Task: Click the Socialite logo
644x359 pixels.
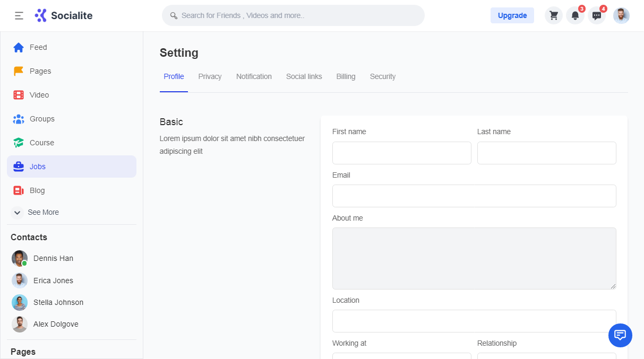Action: 64,15
